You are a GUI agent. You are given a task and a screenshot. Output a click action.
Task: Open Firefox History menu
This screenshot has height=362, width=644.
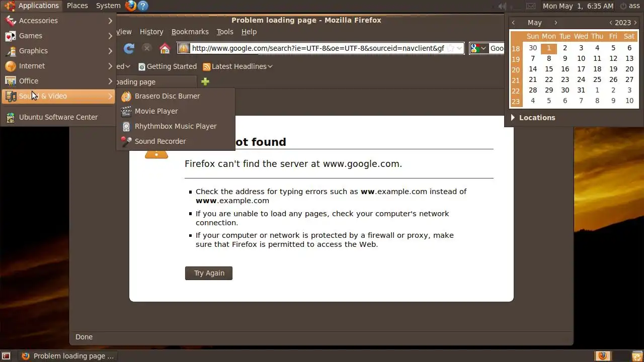coord(151,32)
